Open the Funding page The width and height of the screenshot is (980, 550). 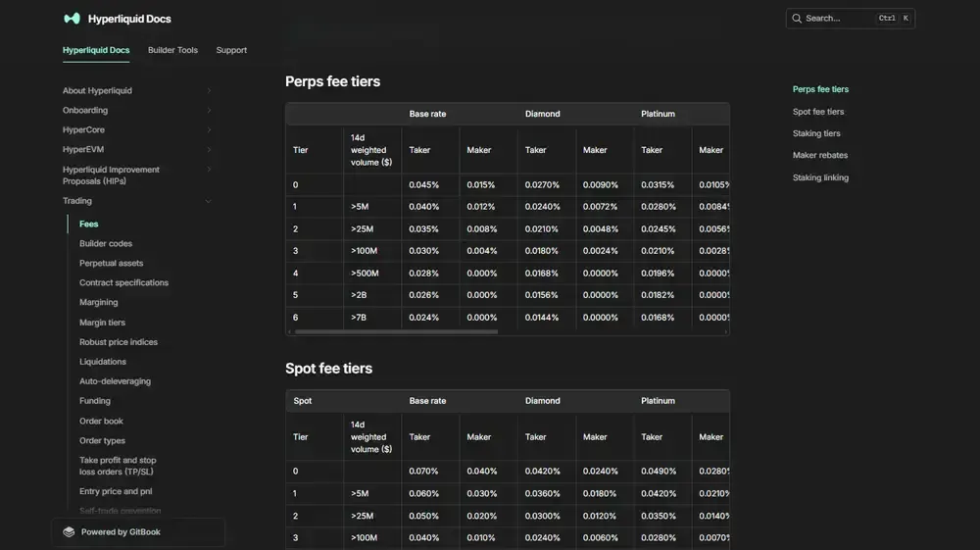pyautogui.click(x=95, y=401)
